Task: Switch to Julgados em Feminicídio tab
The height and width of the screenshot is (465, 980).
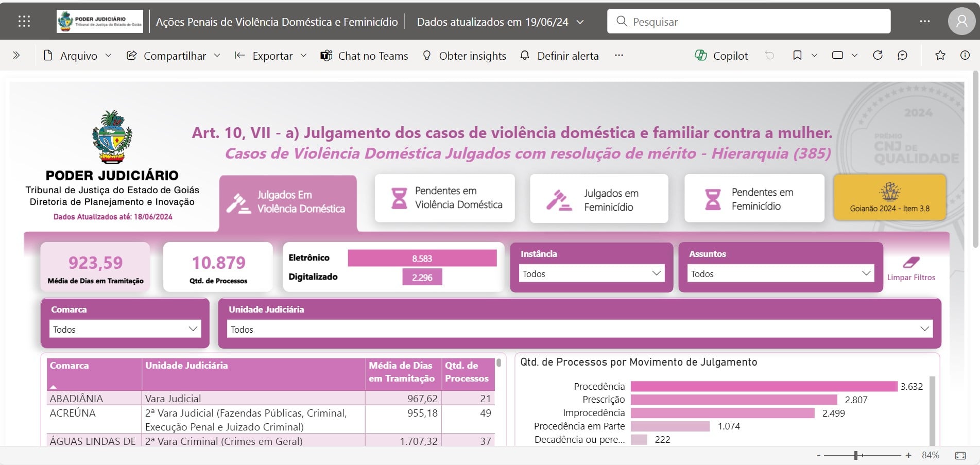Action: 599,199
